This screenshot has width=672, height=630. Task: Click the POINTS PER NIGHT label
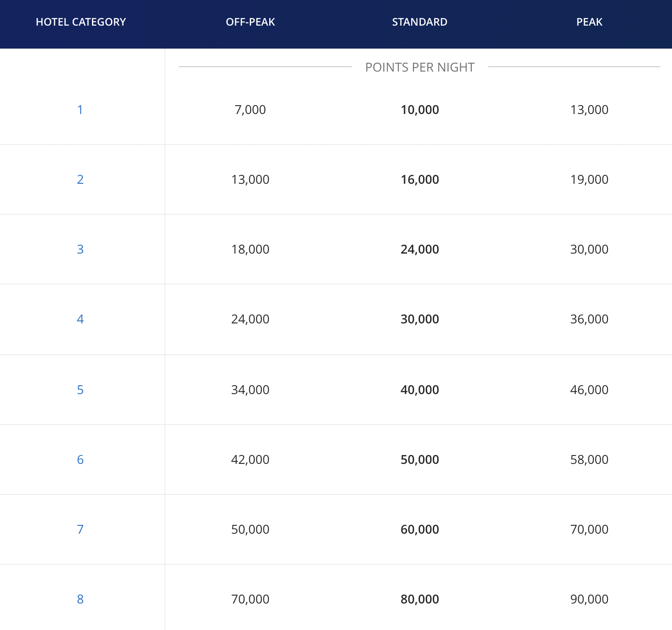[420, 67]
